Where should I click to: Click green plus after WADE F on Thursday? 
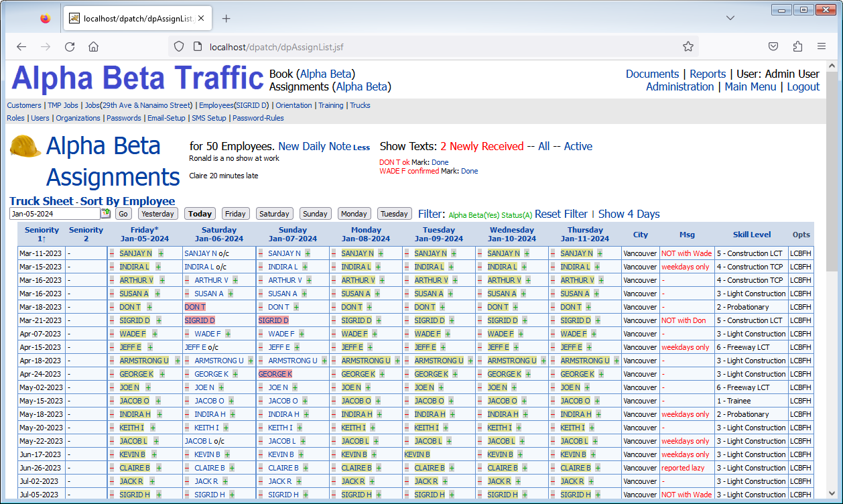click(594, 334)
